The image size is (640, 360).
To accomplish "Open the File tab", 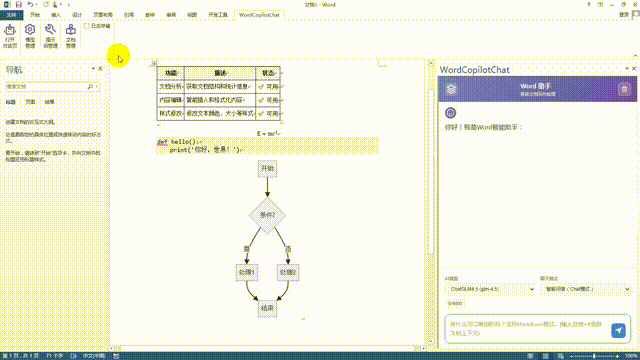I will pyautogui.click(x=11, y=15).
